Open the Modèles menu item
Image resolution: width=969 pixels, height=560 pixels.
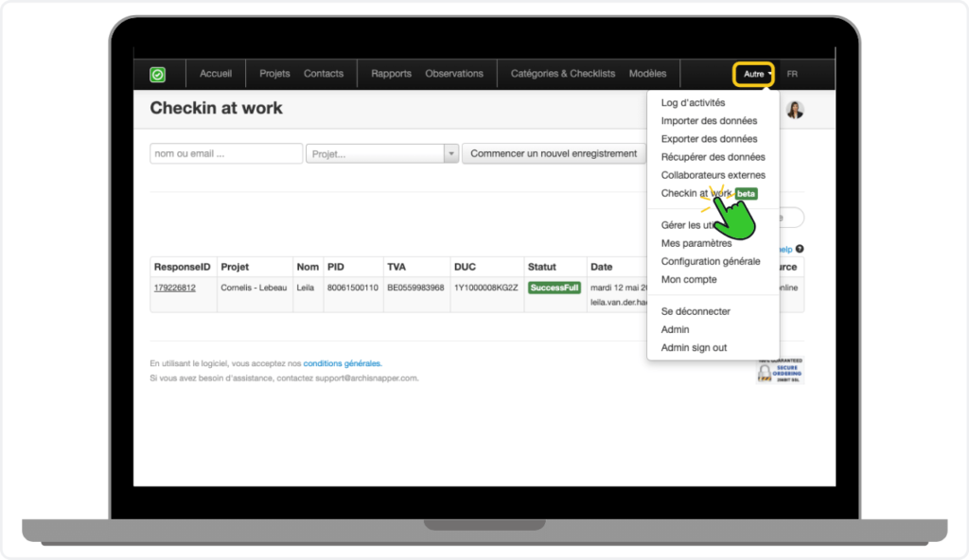click(x=647, y=74)
